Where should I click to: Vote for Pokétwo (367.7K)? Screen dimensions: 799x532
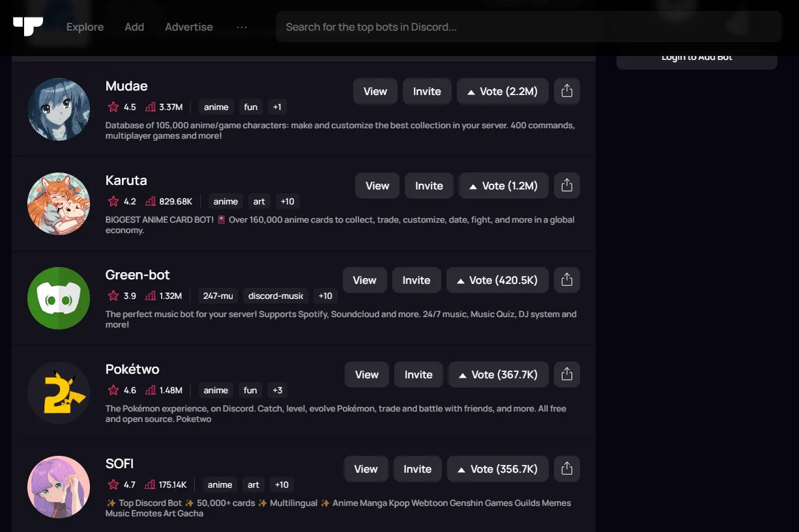point(499,374)
